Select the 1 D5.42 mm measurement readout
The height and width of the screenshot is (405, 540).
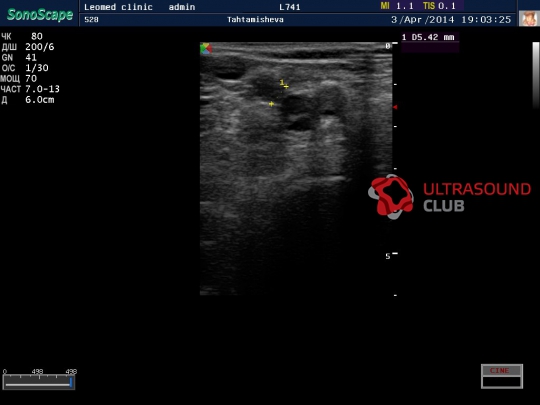428,37
